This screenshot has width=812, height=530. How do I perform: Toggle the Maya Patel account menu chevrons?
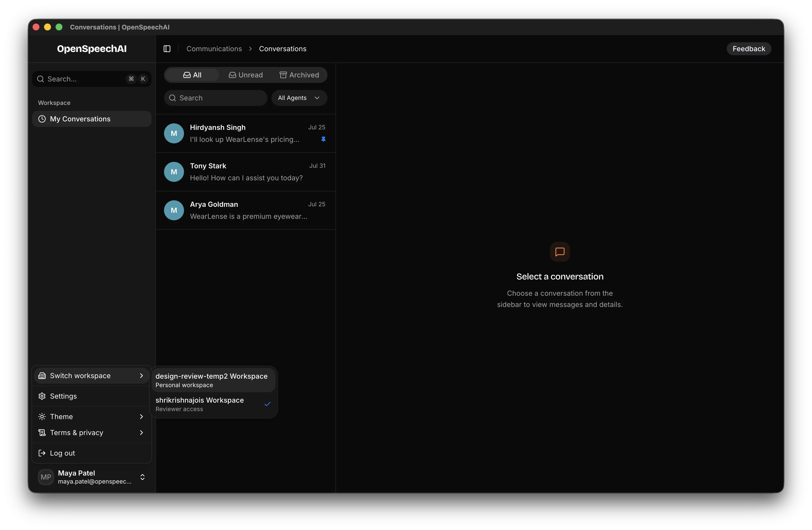142,477
